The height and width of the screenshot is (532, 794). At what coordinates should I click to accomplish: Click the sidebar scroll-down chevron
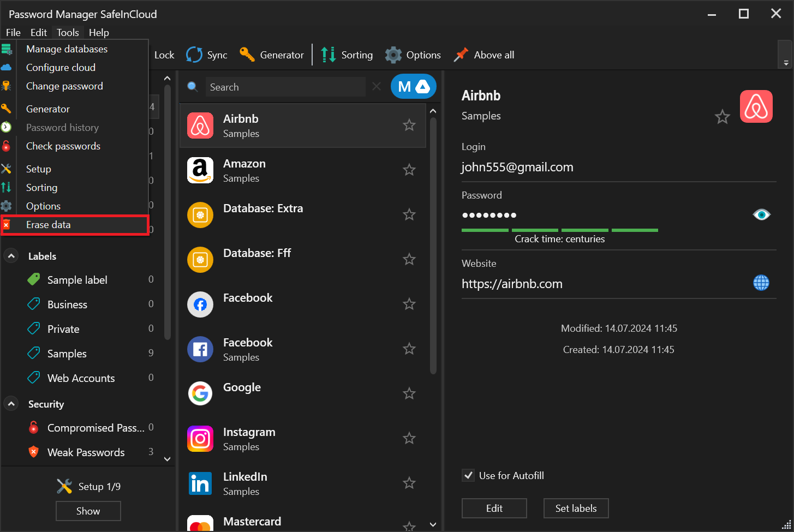tap(168, 459)
